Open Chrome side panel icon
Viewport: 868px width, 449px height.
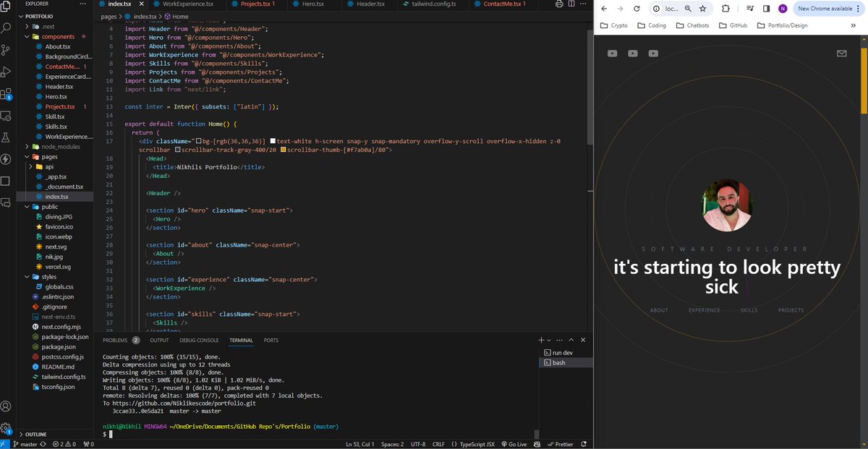click(767, 9)
